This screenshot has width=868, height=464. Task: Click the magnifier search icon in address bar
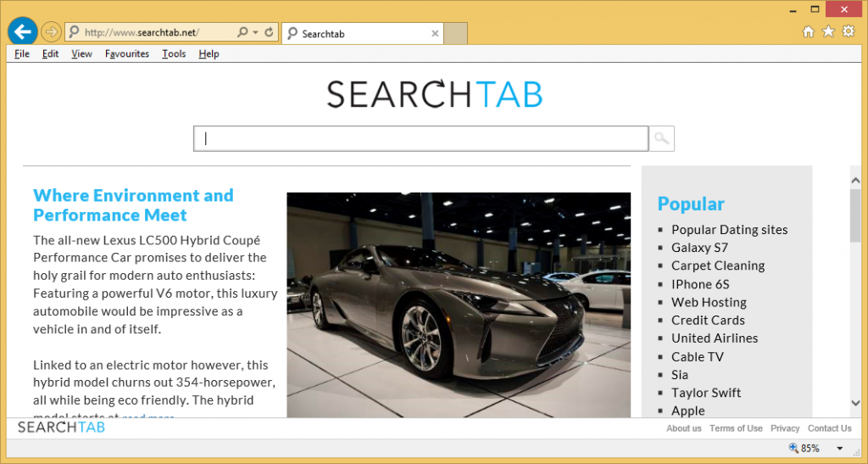pyautogui.click(x=242, y=32)
